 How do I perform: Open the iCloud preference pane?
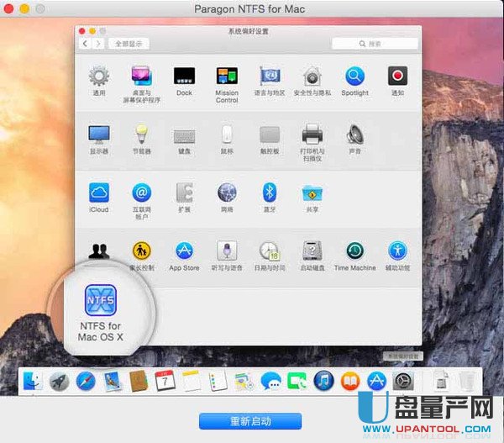(x=99, y=192)
